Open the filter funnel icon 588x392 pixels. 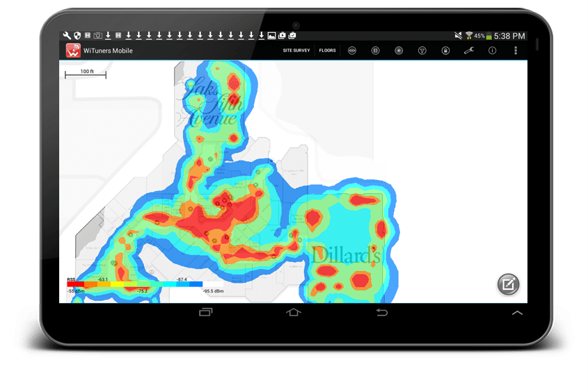pos(422,51)
